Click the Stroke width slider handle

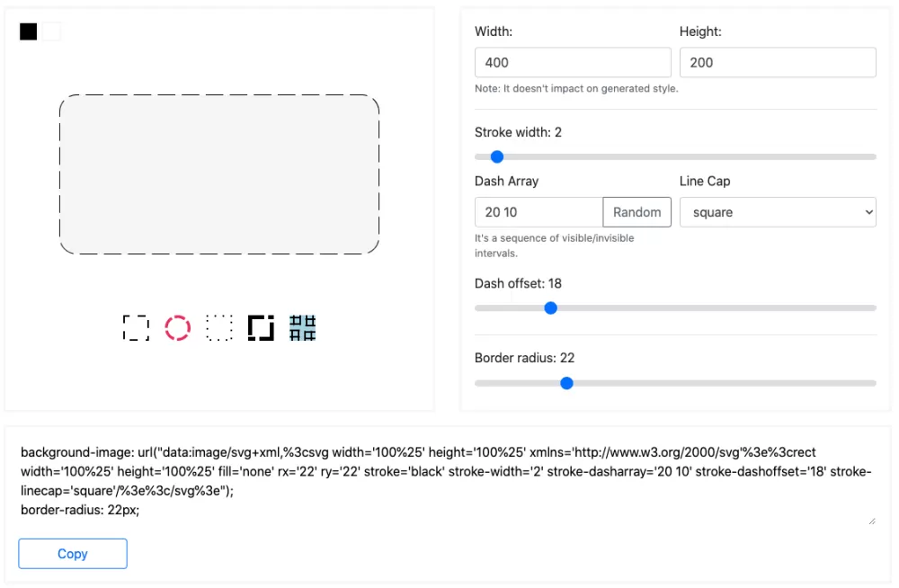coord(497,156)
